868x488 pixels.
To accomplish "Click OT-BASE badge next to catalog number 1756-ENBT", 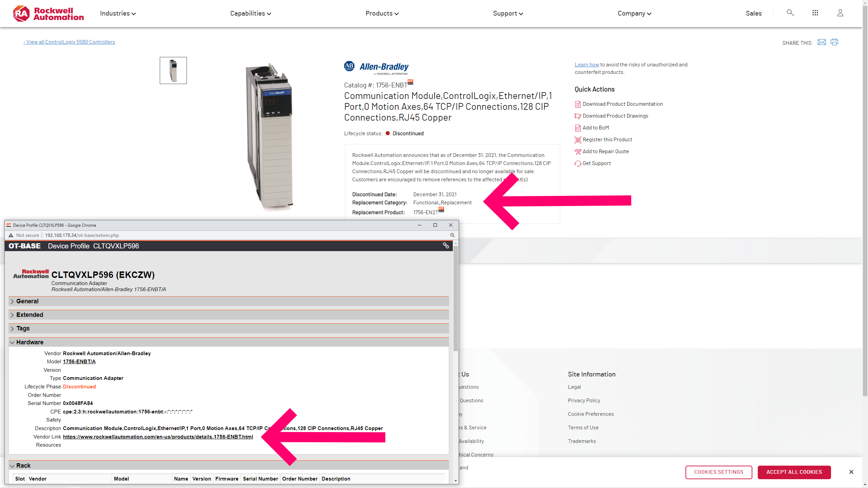I will coord(410,82).
